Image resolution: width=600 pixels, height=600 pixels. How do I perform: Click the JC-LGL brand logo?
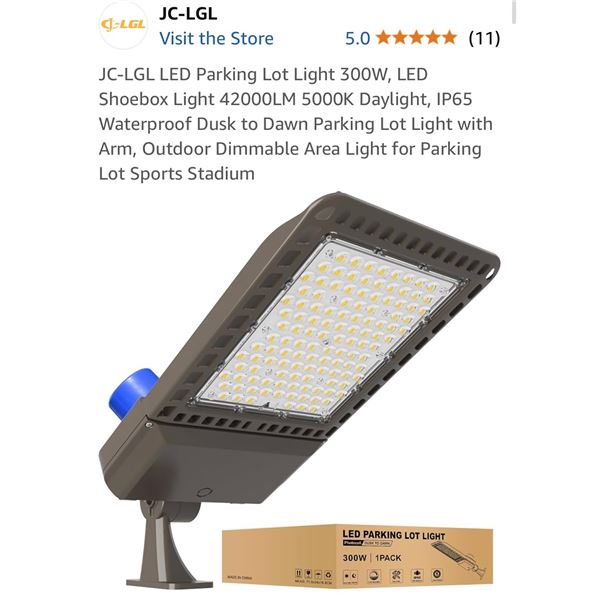click(123, 25)
